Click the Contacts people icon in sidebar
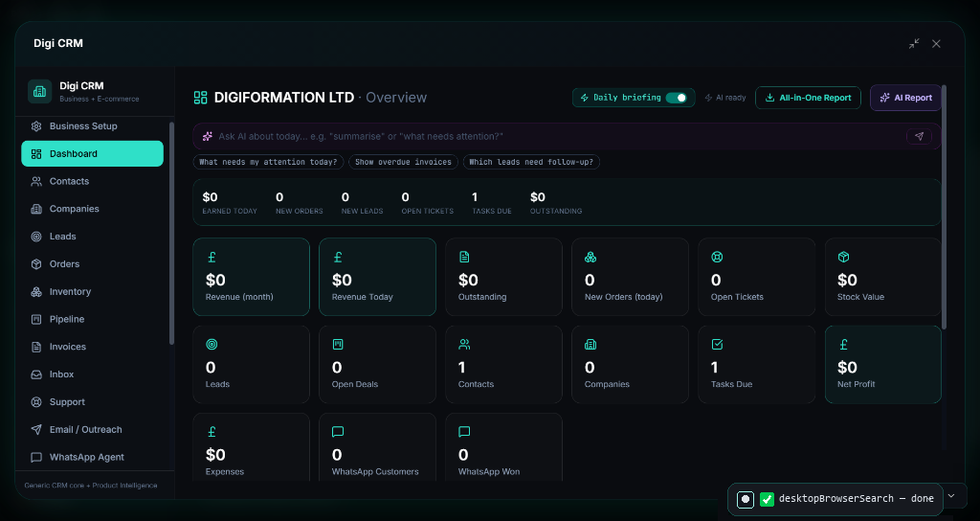Screen dimensions: 980x521 tap(36, 181)
